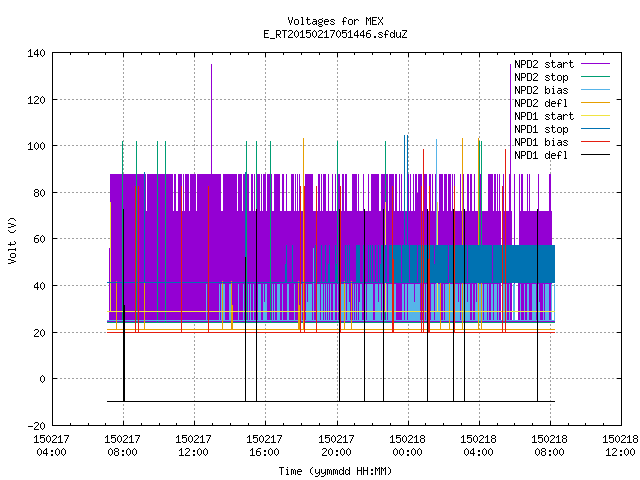Click the 'NPD2 defl' legend label
The height and width of the screenshot is (480, 640).
pyautogui.click(x=541, y=103)
